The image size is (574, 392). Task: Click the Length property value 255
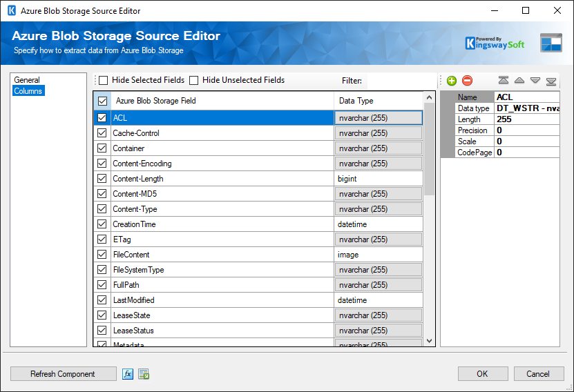(527, 119)
